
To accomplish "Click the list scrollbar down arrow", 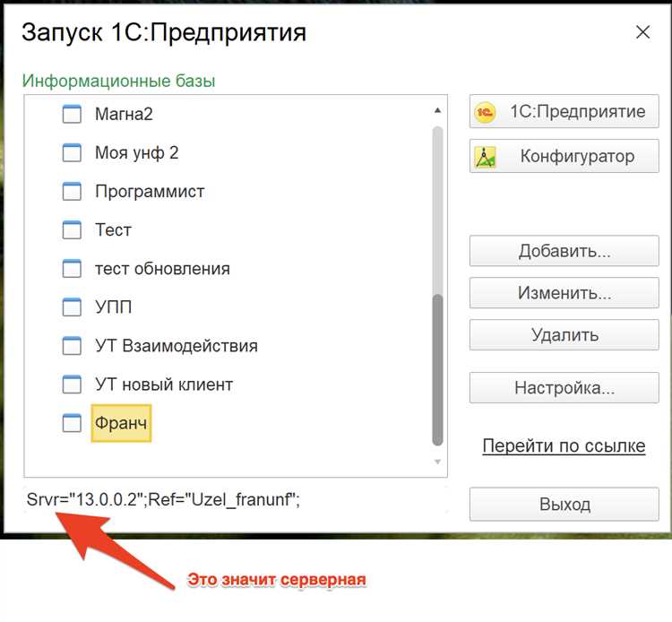I will coord(437,462).
